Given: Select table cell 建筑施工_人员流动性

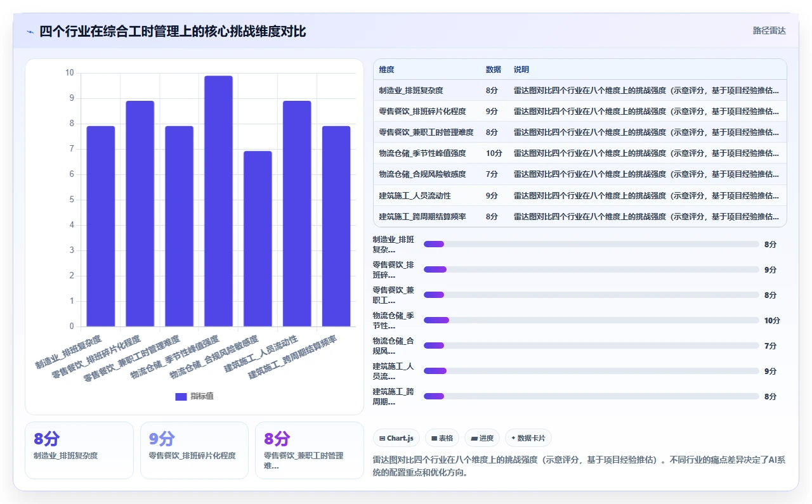Looking at the screenshot, I should (x=415, y=195).
